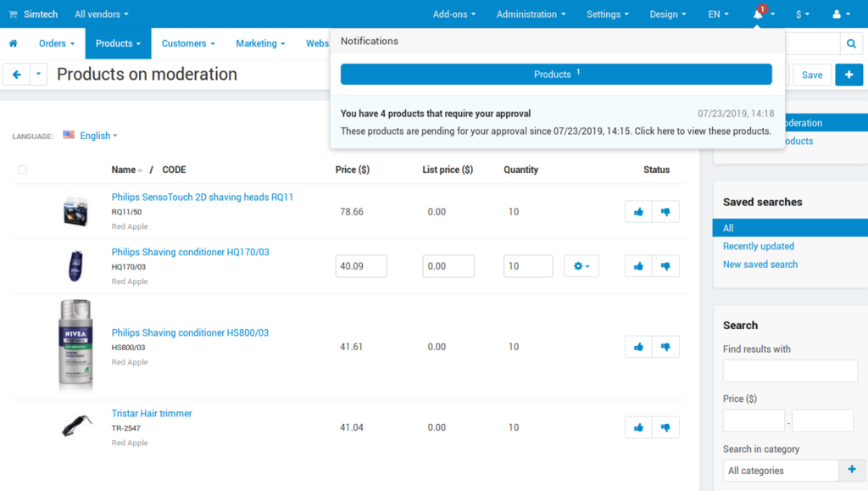Screen dimensions: 868x491
Task: Open the English content language dropdown
Action: tap(98, 136)
